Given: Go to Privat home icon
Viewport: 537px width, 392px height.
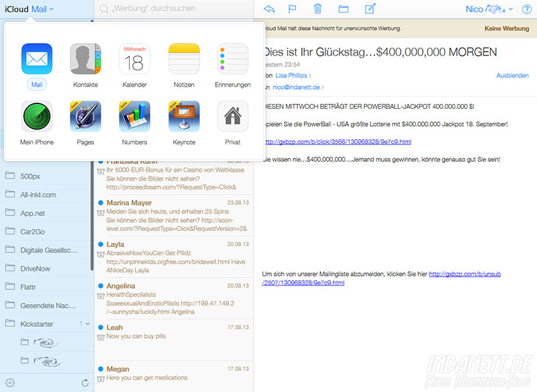Looking at the screenshot, I should (233, 116).
